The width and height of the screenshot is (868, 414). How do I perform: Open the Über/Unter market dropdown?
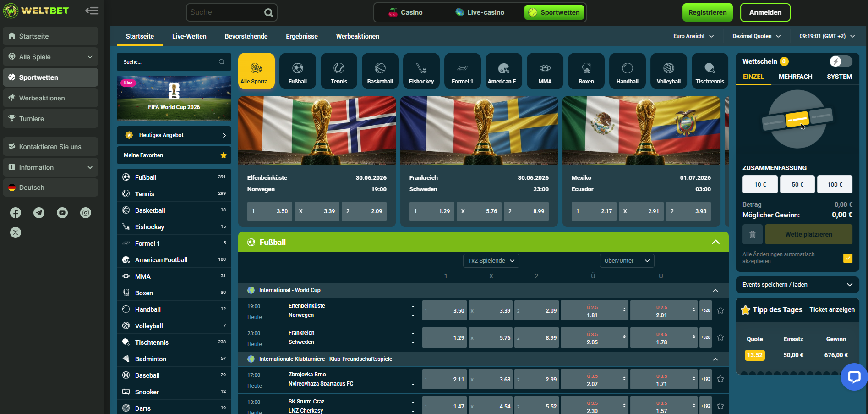tap(627, 261)
